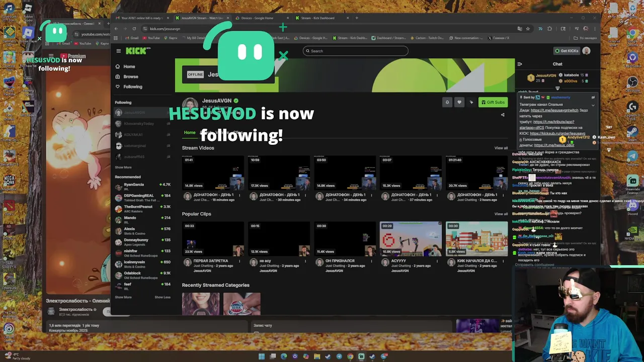Play the ПЕРВАЯ ЗАПРЕТКА clip
The width and height of the screenshot is (644, 362).
tap(213, 239)
